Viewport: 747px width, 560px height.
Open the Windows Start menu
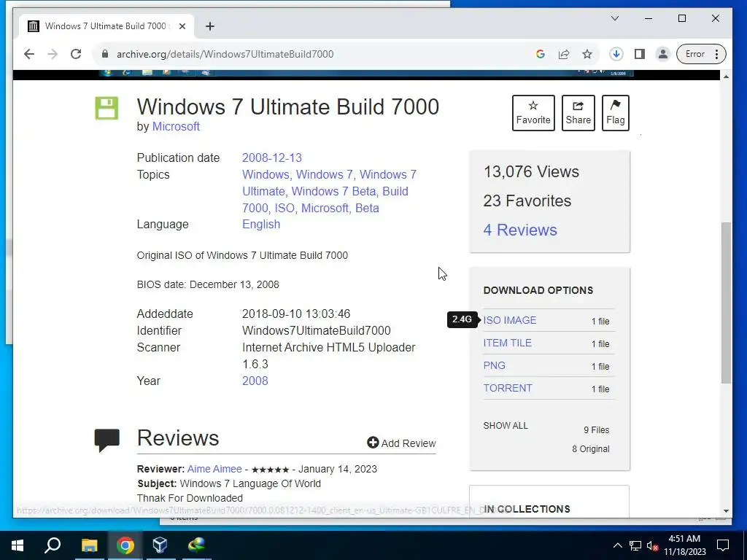pos(18,545)
